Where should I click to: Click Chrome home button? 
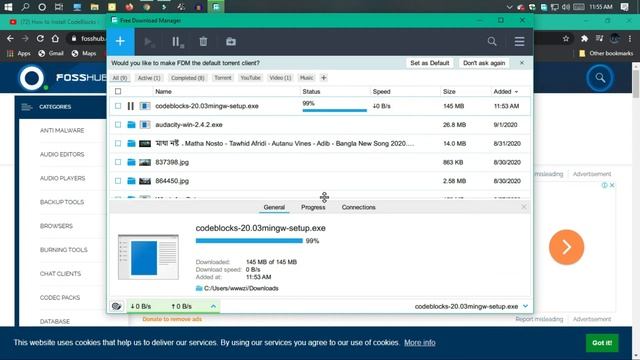tap(55, 38)
